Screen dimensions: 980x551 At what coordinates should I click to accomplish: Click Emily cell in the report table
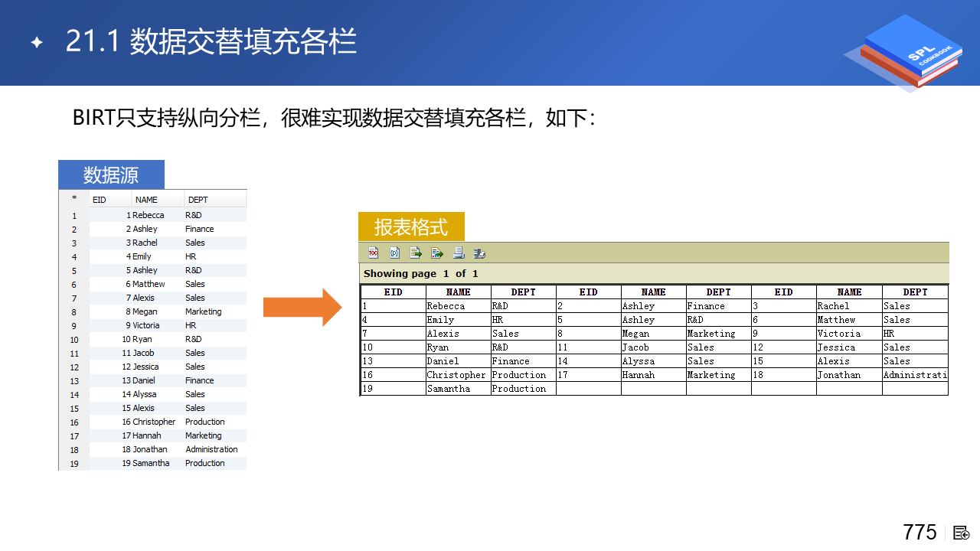pyautogui.click(x=458, y=320)
